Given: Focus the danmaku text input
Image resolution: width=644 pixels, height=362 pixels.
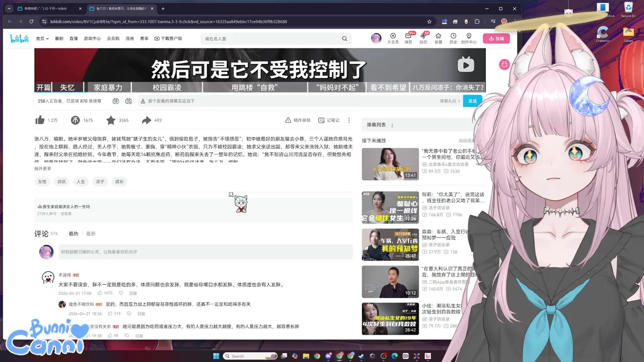Looking at the screenshot, I should (x=292, y=101).
